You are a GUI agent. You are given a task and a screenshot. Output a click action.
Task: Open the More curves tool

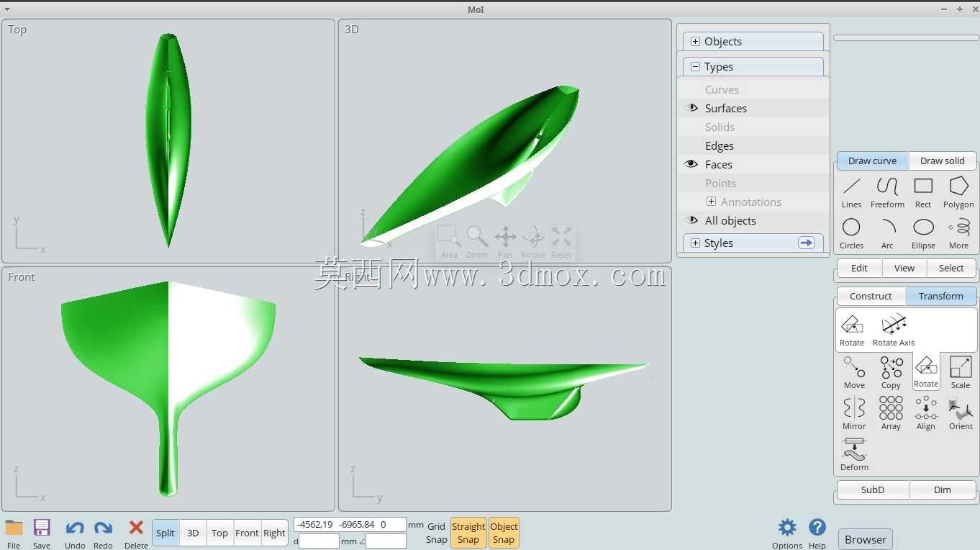(958, 234)
